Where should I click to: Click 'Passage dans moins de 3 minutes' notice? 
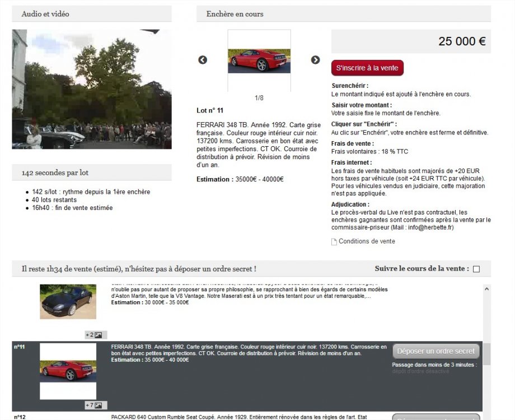pyautogui.click(x=434, y=365)
